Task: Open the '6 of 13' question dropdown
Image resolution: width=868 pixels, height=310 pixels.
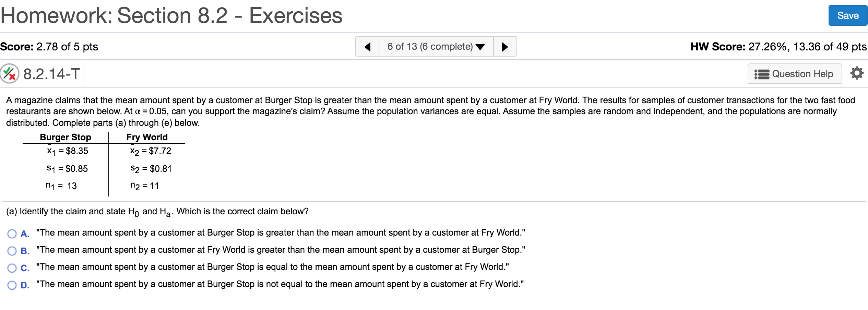Action: point(430,47)
